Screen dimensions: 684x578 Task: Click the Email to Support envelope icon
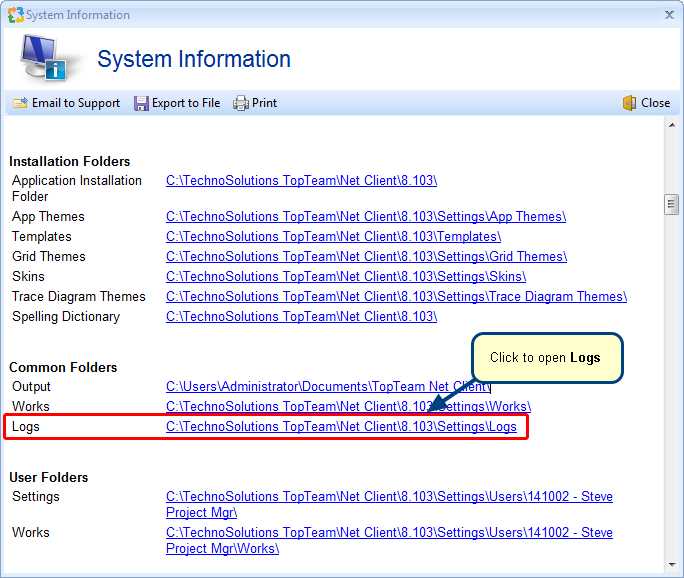tap(20, 103)
